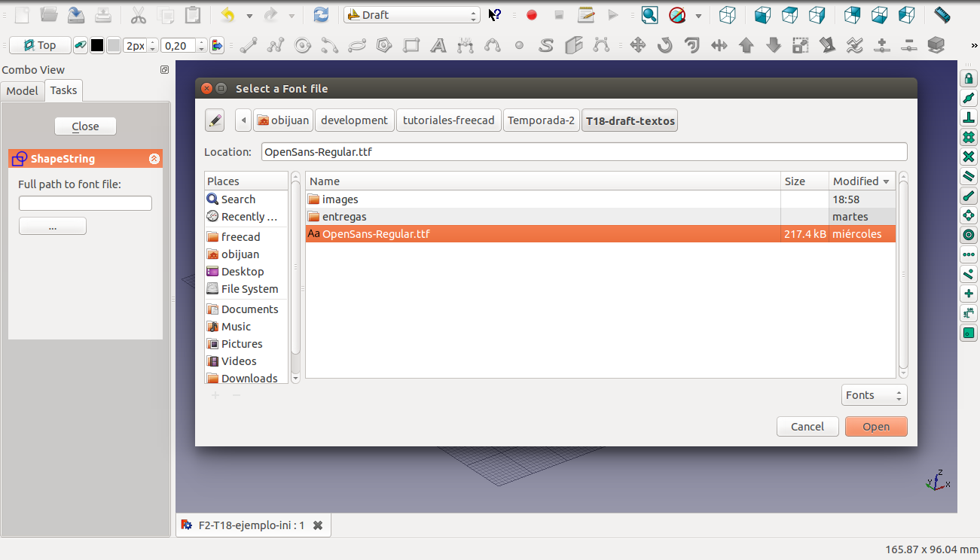Open the edit macros notepad icon
This screenshot has width=980, height=560.
pos(586,15)
